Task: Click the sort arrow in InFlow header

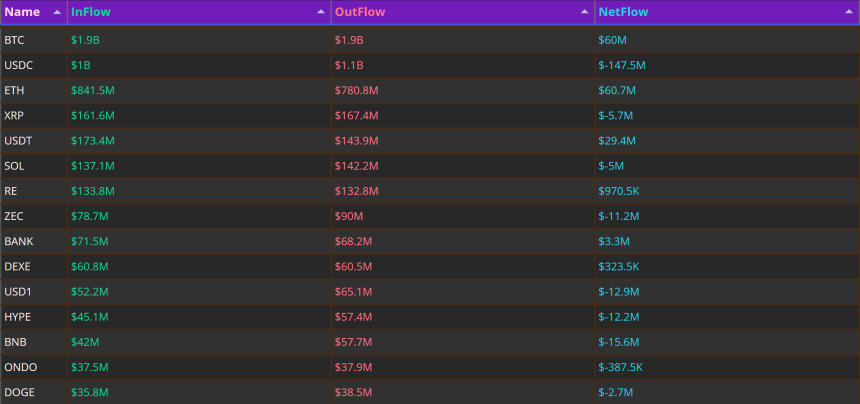Action: (321, 12)
